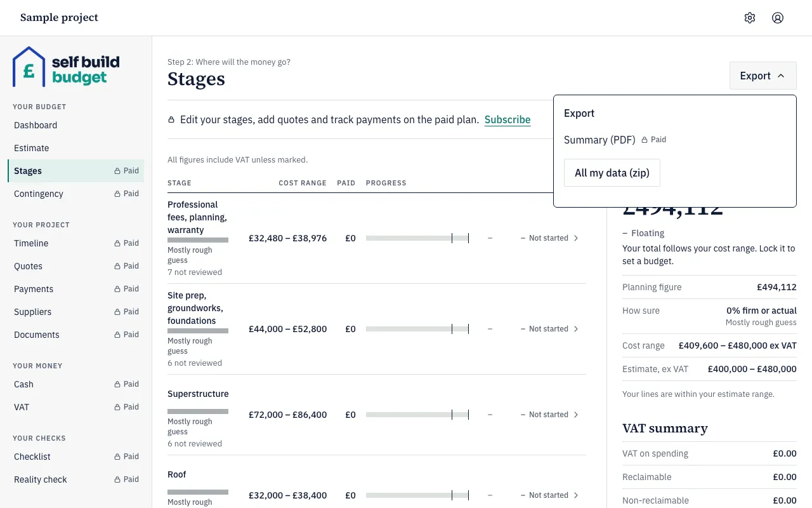812x508 pixels.
Task: Click the All my data (zip) button
Action: click(612, 173)
